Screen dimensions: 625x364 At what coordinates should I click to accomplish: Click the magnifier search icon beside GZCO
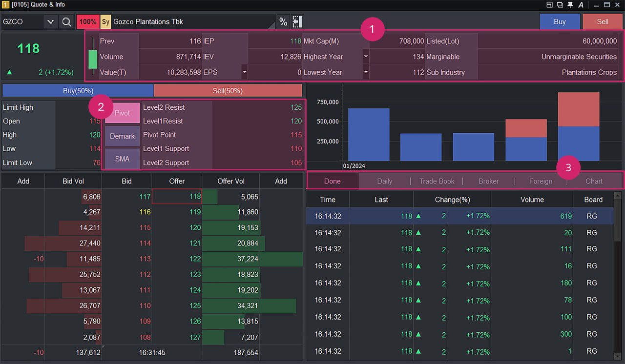(66, 22)
